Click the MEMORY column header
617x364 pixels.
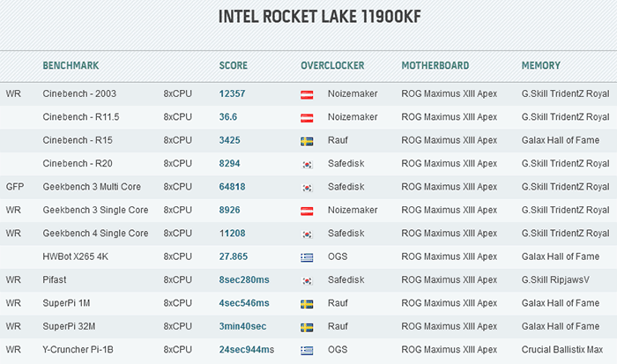(x=540, y=65)
